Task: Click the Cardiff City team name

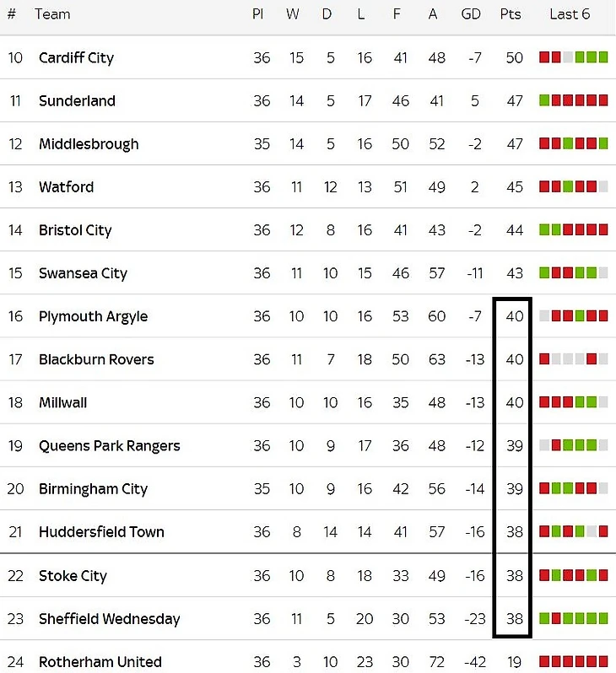Action: (x=76, y=57)
